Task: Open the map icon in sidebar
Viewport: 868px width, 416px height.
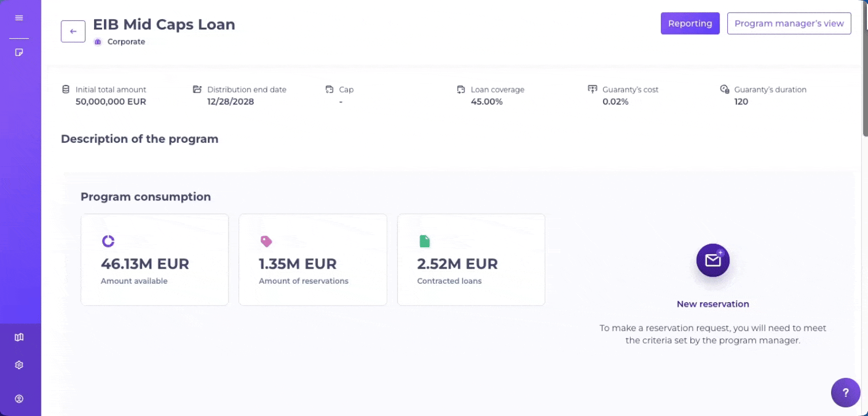Action: click(x=19, y=337)
